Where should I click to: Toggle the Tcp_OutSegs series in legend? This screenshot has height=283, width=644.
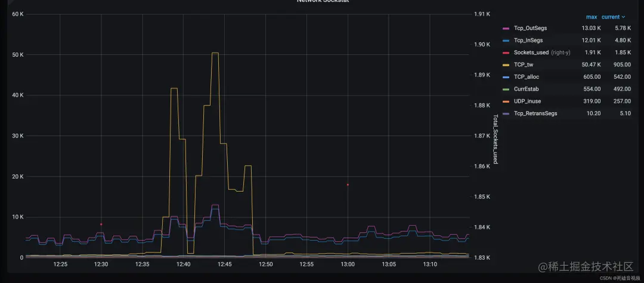(530, 28)
